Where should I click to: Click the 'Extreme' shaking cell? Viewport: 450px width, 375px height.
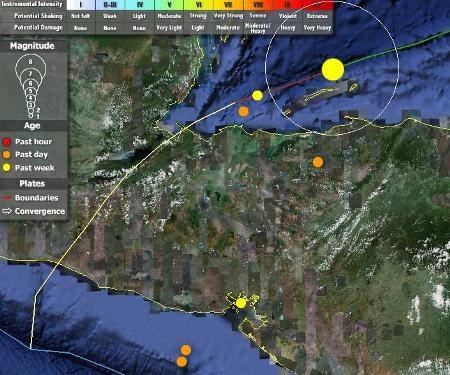click(x=317, y=16)
